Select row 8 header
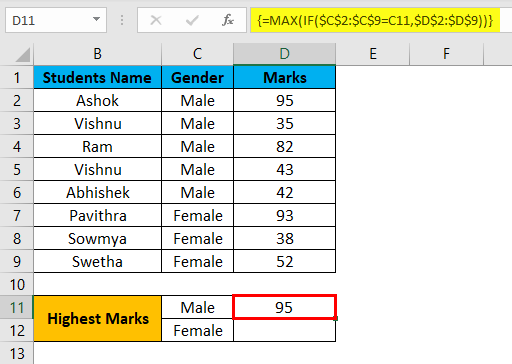This screenshot has height=364, width=512. (x=17, y=238)
